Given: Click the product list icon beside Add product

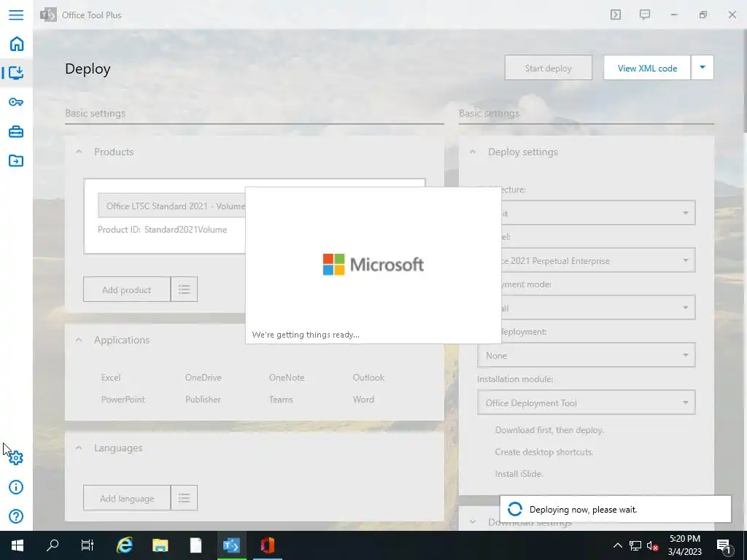Looking at the screenshot, I should point(184,289).
